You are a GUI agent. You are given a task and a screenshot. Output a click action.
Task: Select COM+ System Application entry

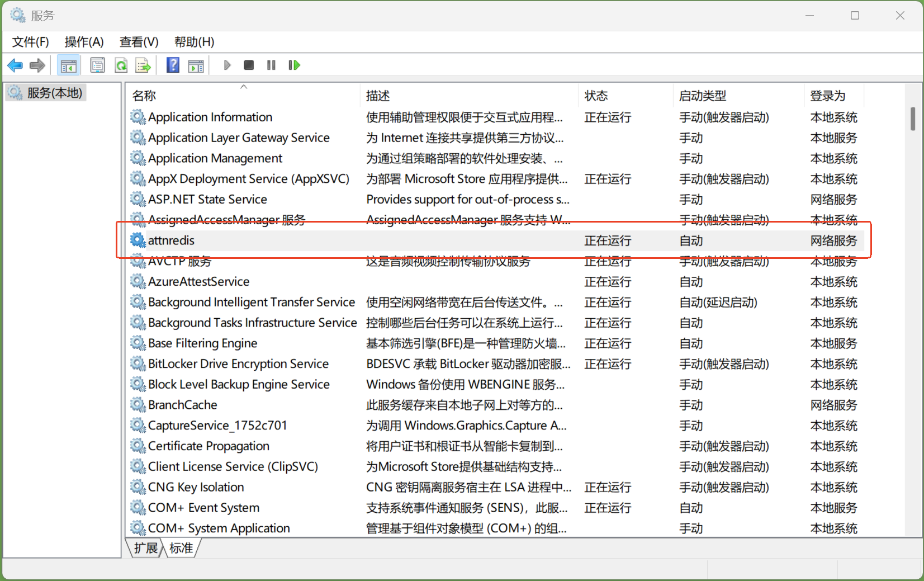point(219,528)
